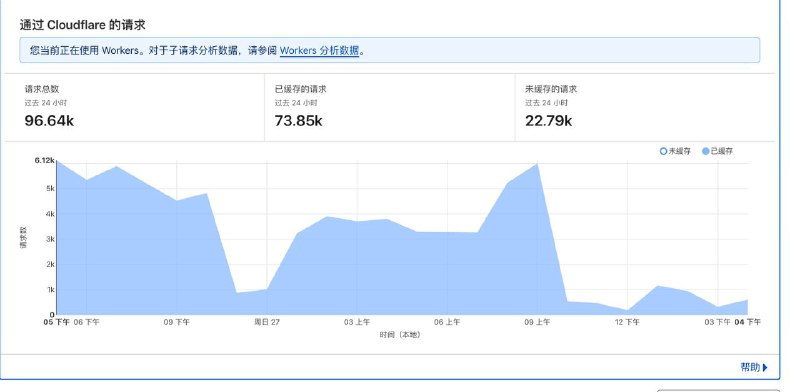Click the chart peak at 09 上午
800x392 pixels.
pyautogui.click(x=537, y=164)
